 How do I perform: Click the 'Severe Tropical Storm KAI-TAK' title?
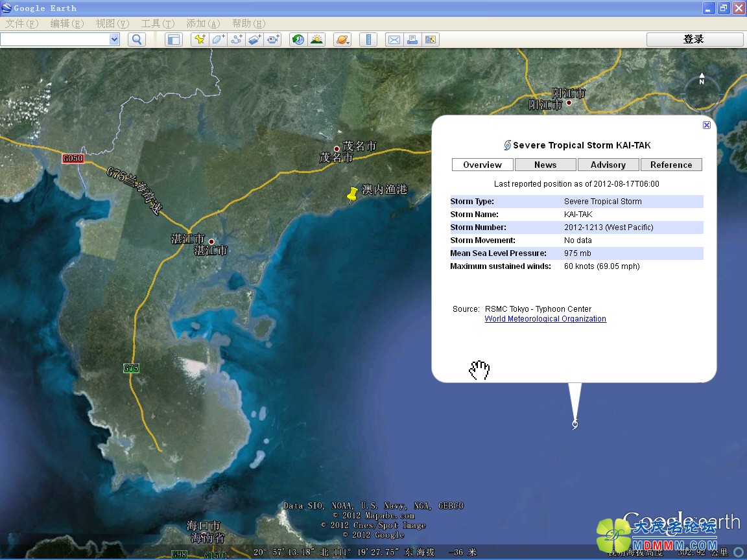pos(582,145)
